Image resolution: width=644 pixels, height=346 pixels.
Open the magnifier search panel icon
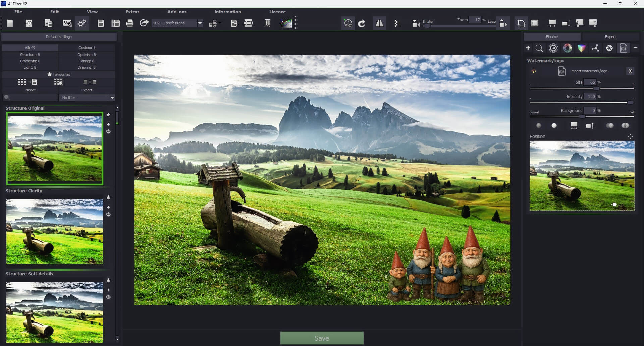tap(539, 48)
